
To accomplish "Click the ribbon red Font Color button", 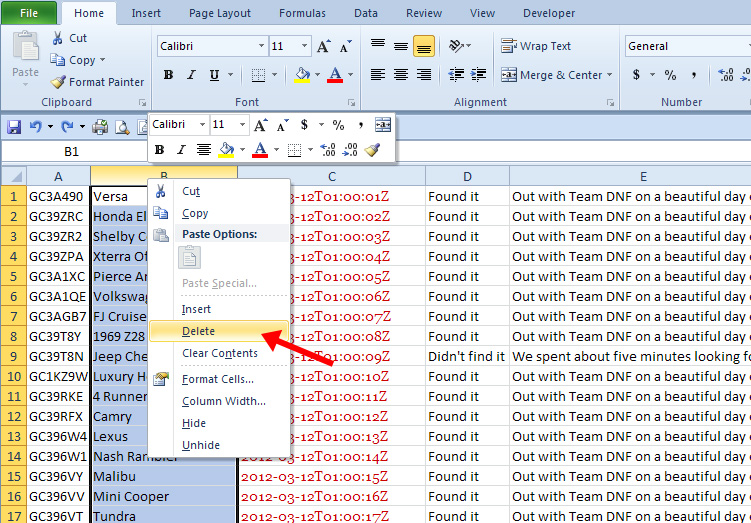I will coord(335,75).
